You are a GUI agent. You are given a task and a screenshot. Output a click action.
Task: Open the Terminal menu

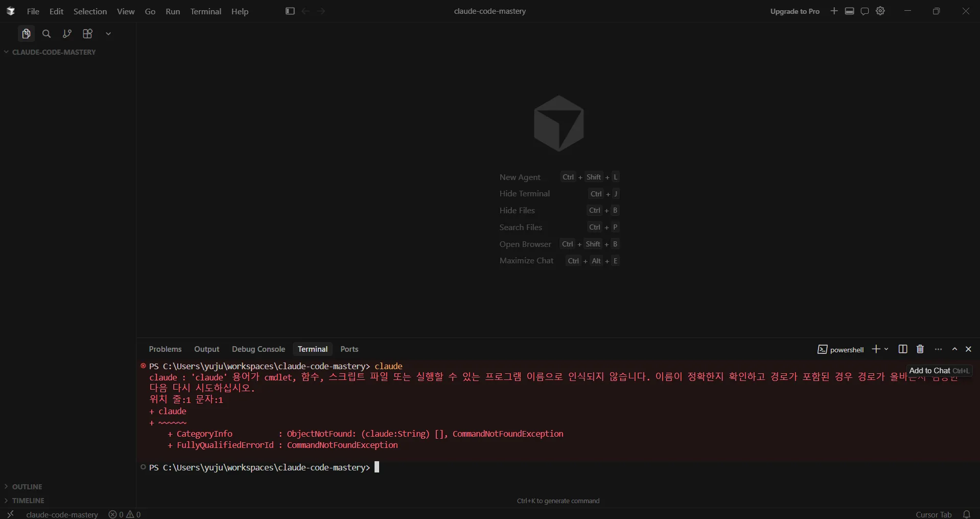click(205, 11)
